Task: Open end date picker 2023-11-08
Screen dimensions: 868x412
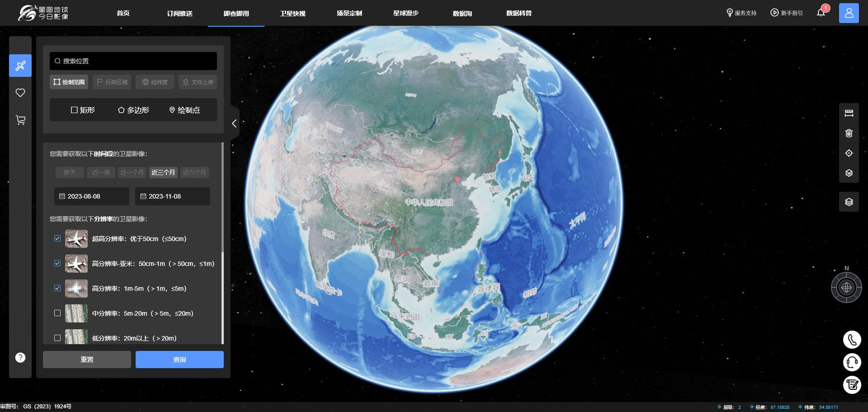Action: coord(172,196)
